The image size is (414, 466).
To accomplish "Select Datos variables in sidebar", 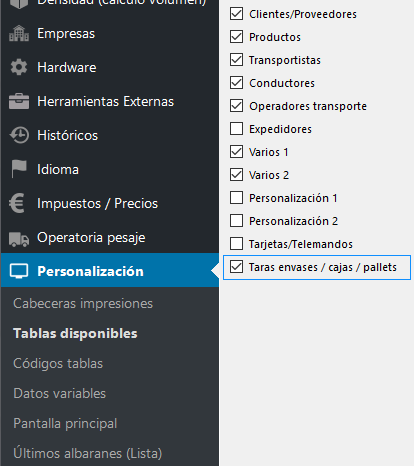I will click(x=60, y=393).
